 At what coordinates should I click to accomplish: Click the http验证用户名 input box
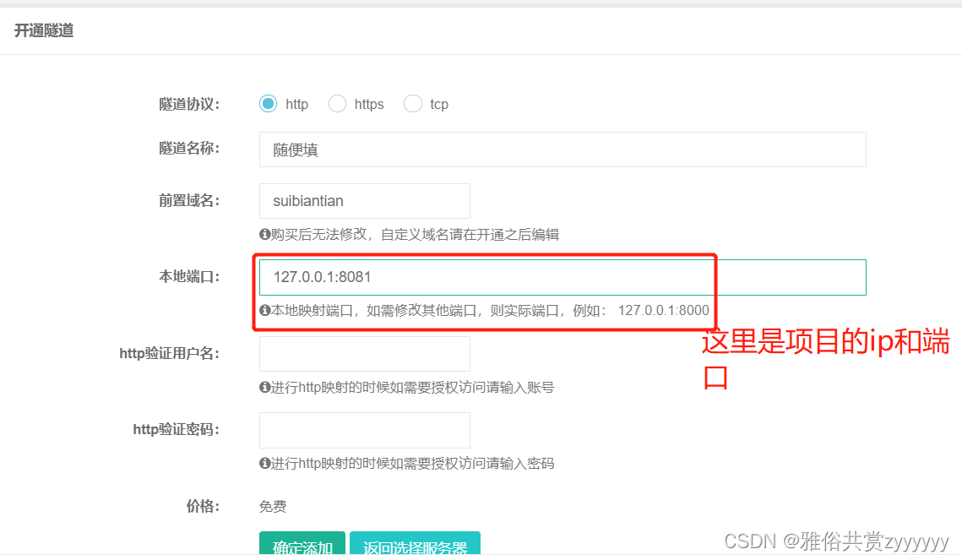pos(364,354)
